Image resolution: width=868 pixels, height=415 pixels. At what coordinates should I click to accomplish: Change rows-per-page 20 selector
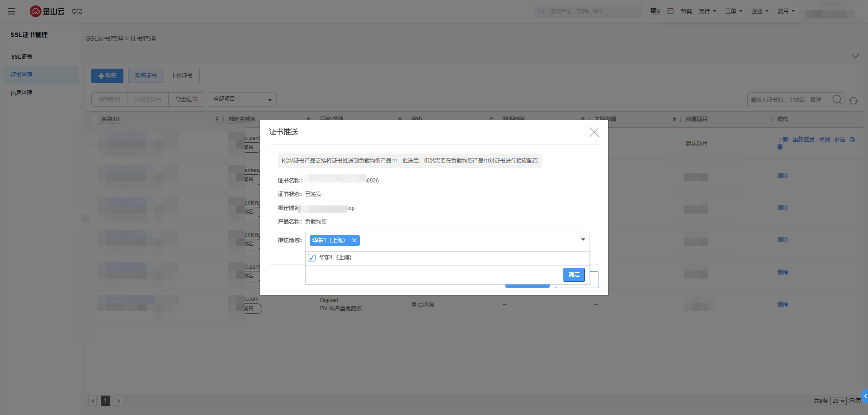click(838, 401)
